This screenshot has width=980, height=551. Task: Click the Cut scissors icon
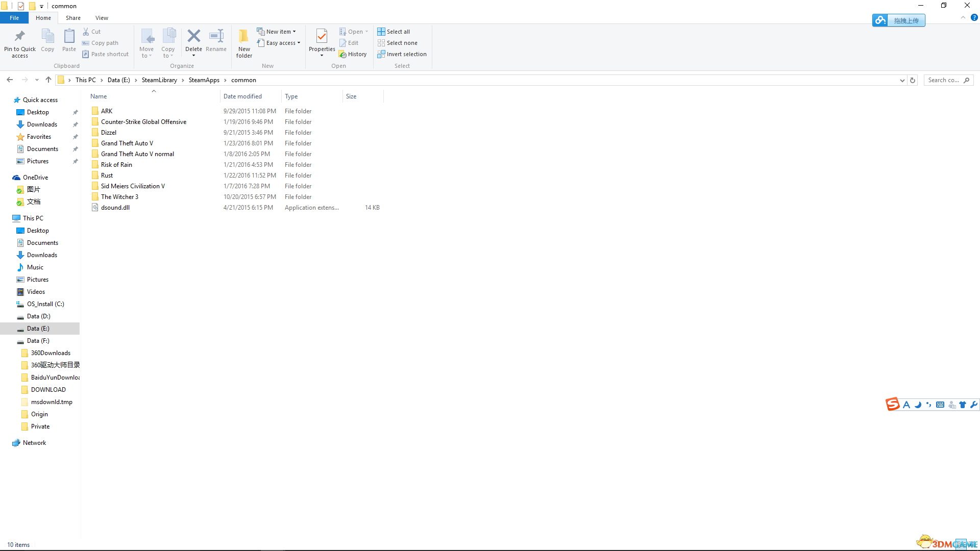click(x=86, y=32)
